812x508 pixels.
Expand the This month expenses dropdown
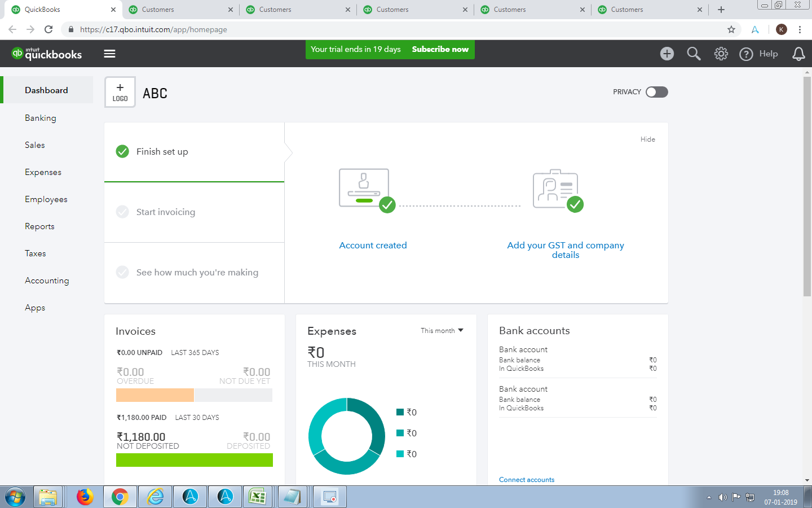coord(442,331)
